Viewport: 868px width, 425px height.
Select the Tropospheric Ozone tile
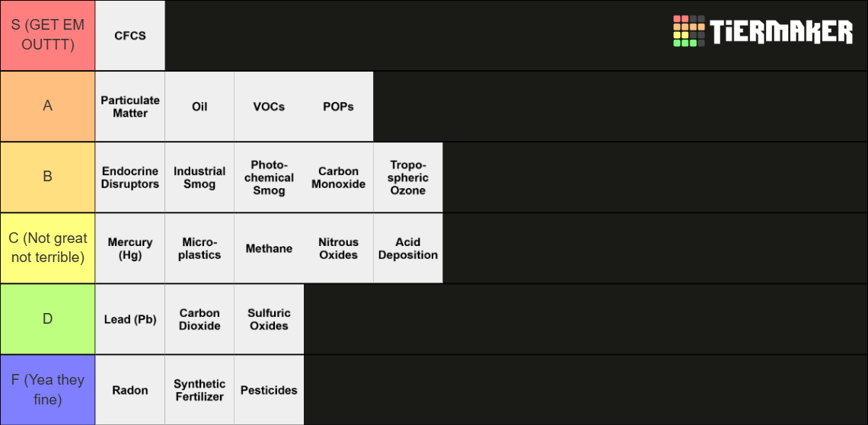(x=408, y=177)
